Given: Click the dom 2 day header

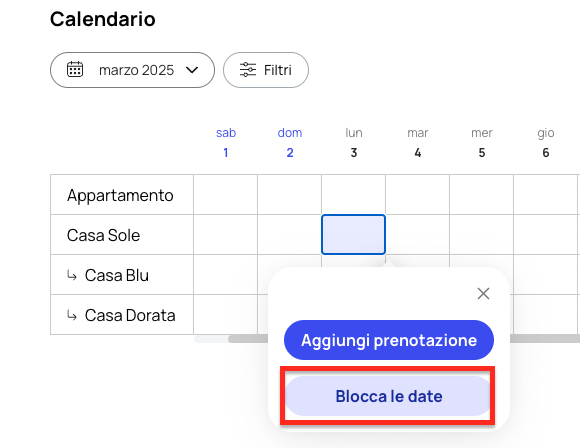Looking at the screenshot, I should click(290, 142).
